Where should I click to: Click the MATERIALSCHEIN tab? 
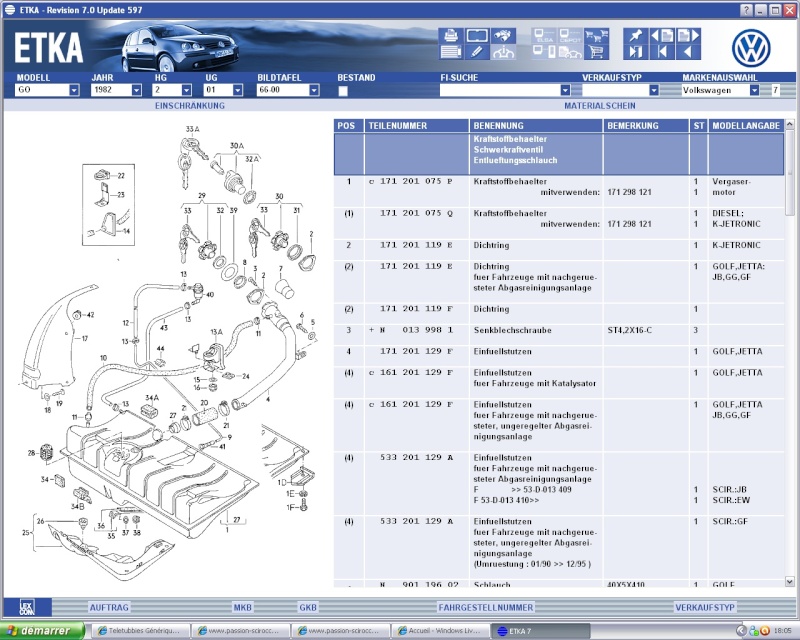click(x=599, y=106)
